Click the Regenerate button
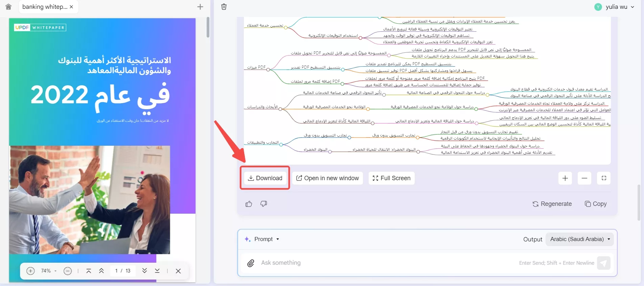 pyautogui.click(x=552, y=204)
